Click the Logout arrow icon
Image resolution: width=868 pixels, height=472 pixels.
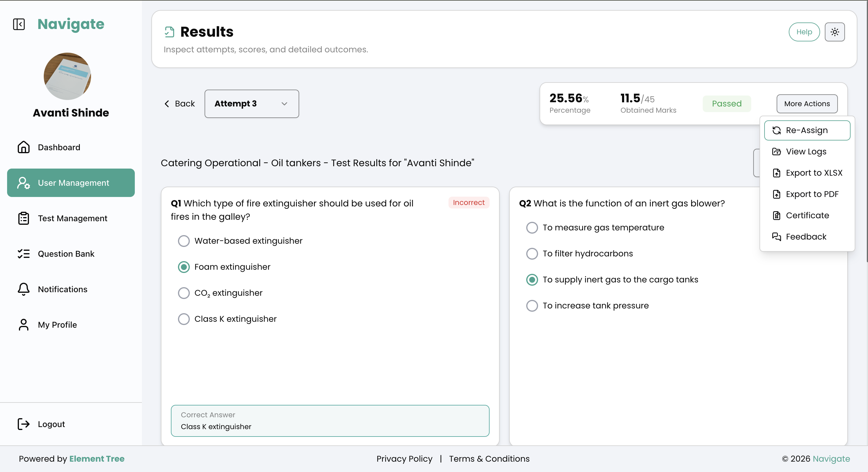coord(24,424)
